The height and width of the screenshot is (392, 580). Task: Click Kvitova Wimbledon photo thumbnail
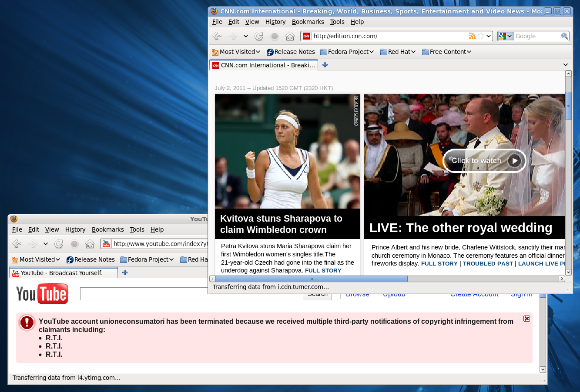[x=288, y=152]
